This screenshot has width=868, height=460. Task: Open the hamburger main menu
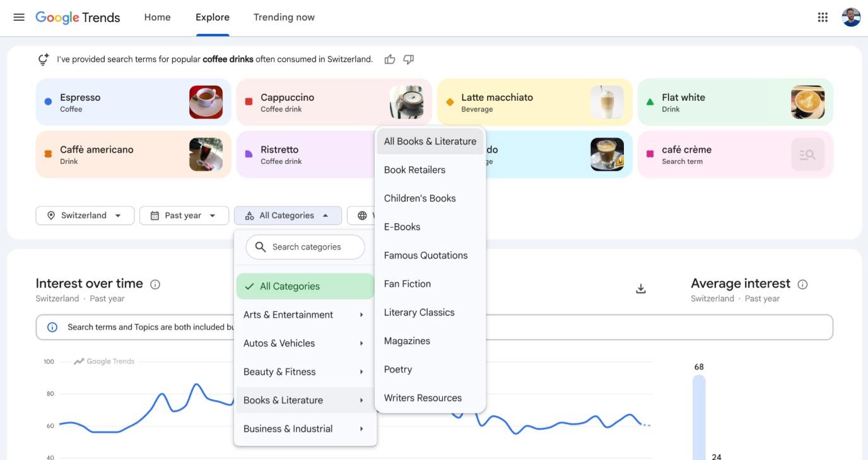point(19,17)
